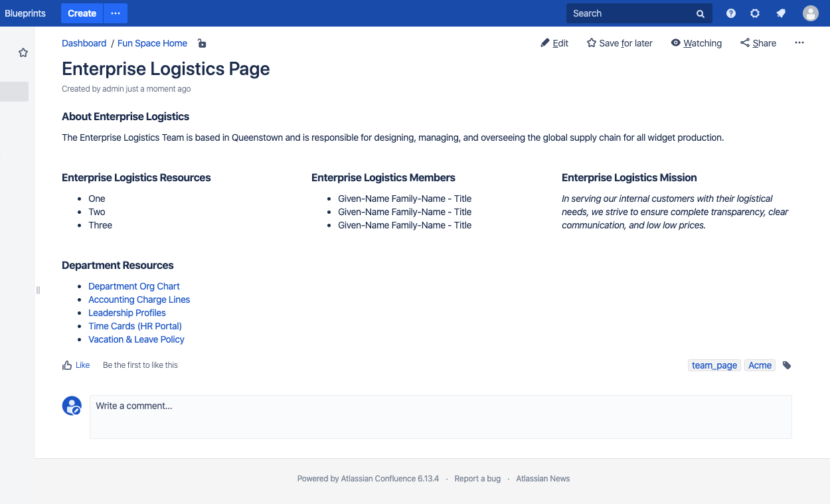The height and width of the screenshot is (504, 830).
Task: Open the notifications icon in header
Action: [781, 13]
